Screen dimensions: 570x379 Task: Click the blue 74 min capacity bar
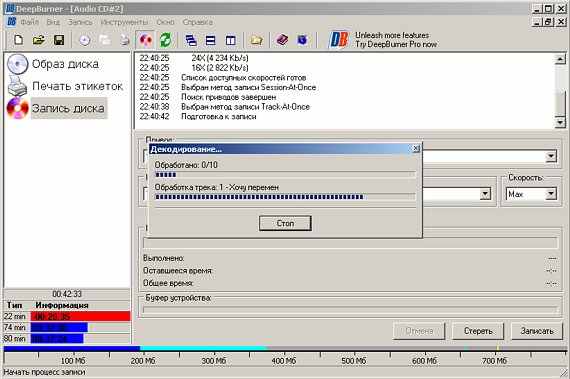(x=59, y=327)
